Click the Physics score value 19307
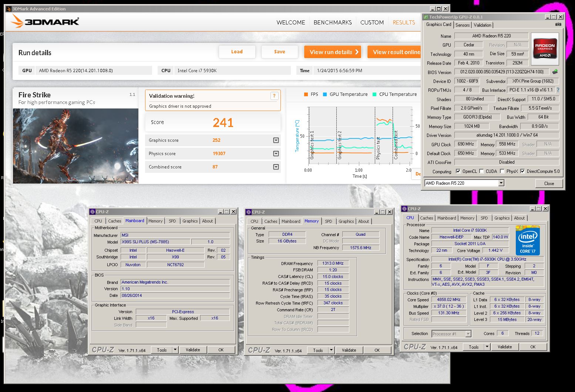This screenshot has height=392, width=575. pyautogui.click(x=219, y=154)
